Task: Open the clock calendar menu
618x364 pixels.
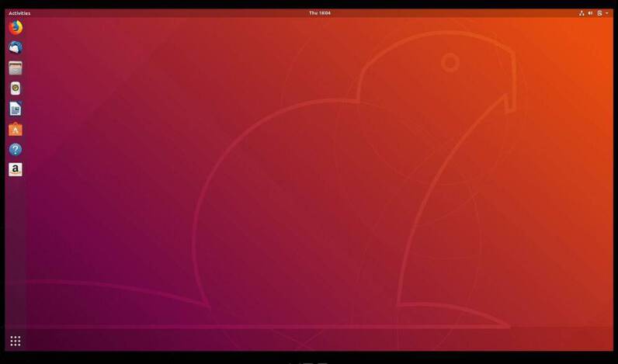Action: (320, 13)
